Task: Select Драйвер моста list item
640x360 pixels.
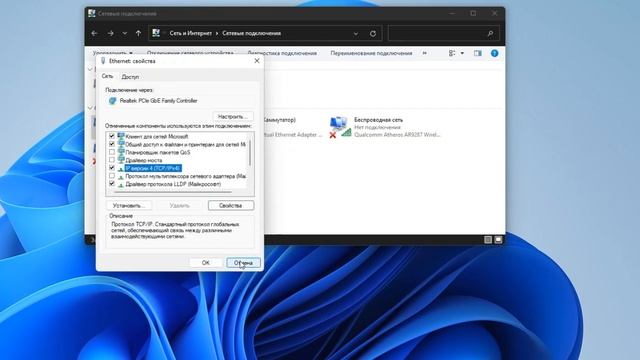Action: pyautogui.click(x=144, y=160)
